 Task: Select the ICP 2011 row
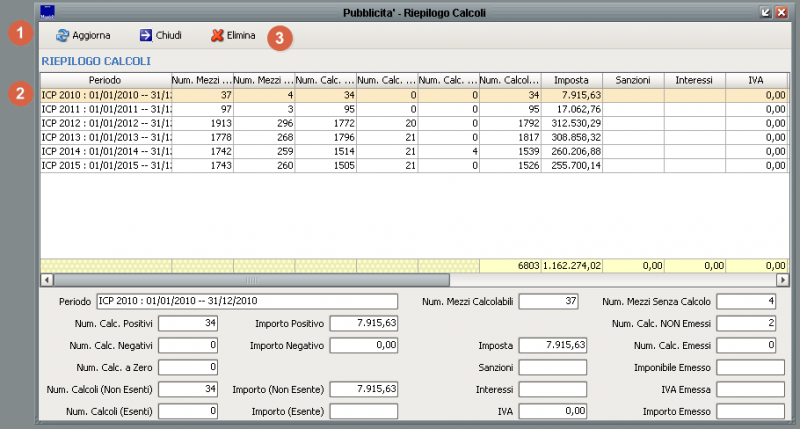tap(105, 109)
